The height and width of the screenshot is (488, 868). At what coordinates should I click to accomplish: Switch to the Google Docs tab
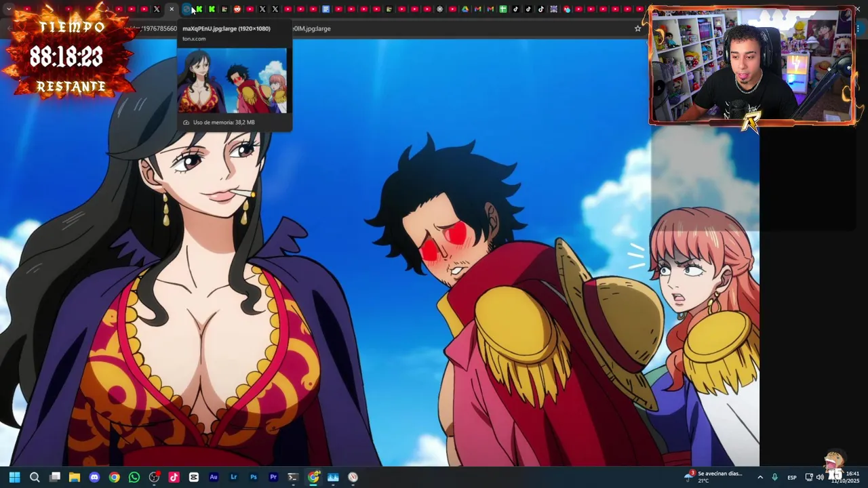click(x=325, y=9)
